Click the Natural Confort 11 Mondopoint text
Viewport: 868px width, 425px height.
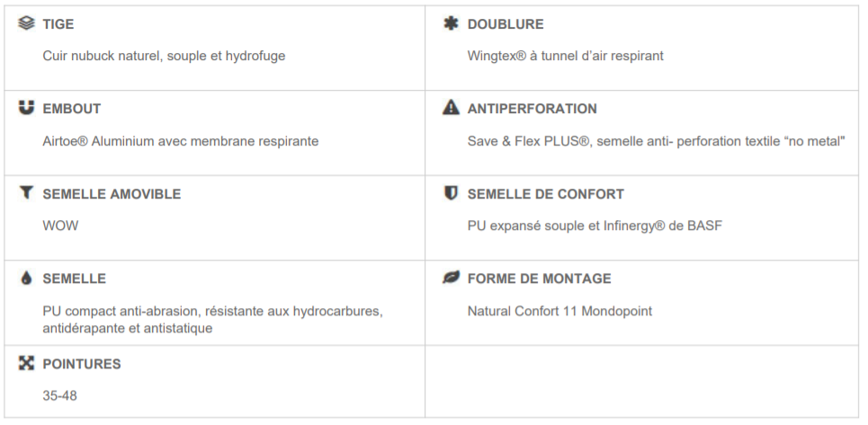point(559,311)
